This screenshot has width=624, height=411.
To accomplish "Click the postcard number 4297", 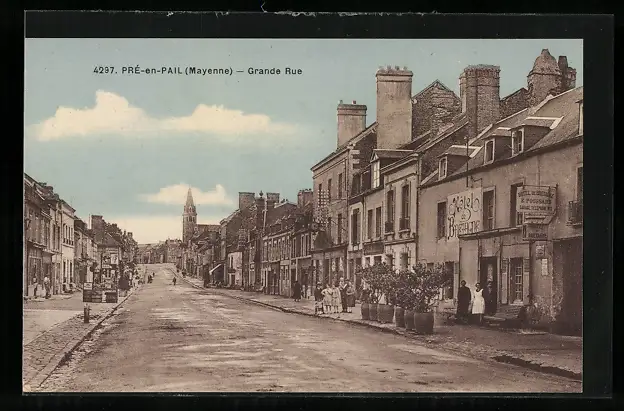I will tap(106, 71).
